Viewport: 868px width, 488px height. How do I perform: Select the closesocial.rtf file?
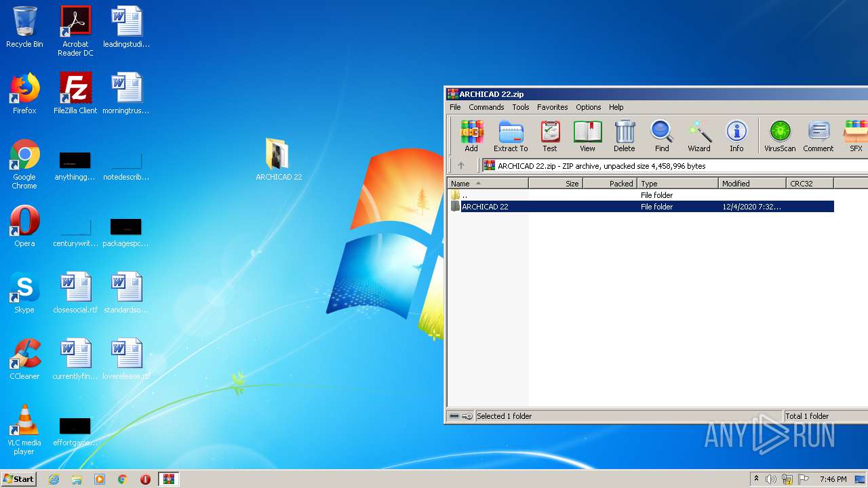coord(75,293)
